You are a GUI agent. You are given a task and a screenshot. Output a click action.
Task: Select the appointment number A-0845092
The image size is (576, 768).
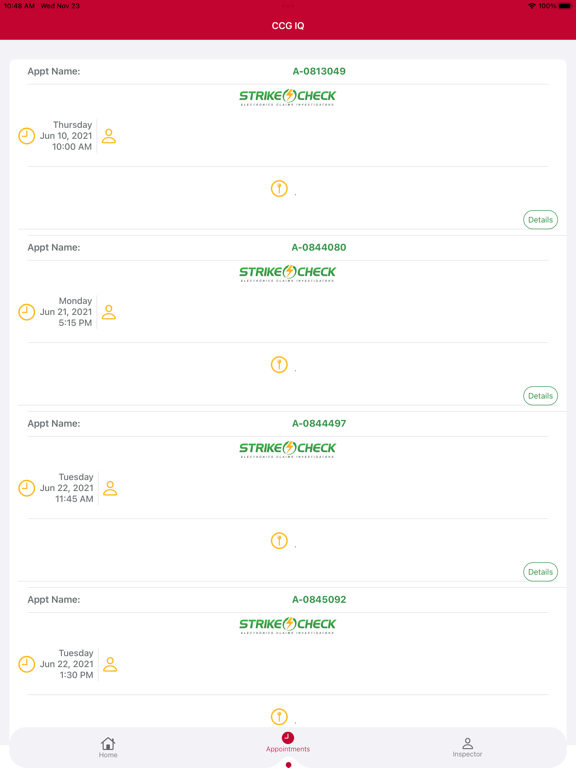tap(319, 600)
